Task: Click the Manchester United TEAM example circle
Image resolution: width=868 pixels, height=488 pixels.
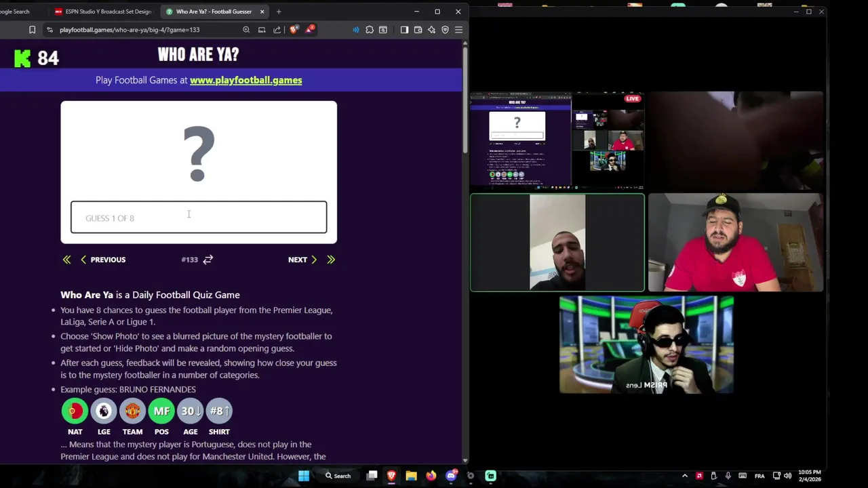Action: (x=132, y=411)
